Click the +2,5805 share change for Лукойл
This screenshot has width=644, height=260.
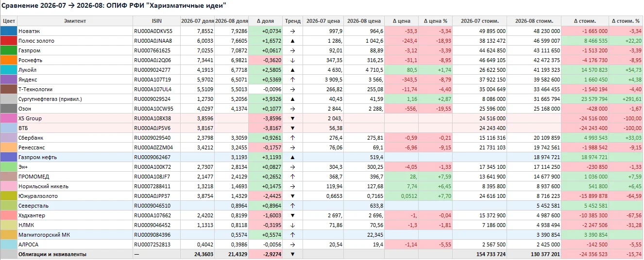click(265, 70)
